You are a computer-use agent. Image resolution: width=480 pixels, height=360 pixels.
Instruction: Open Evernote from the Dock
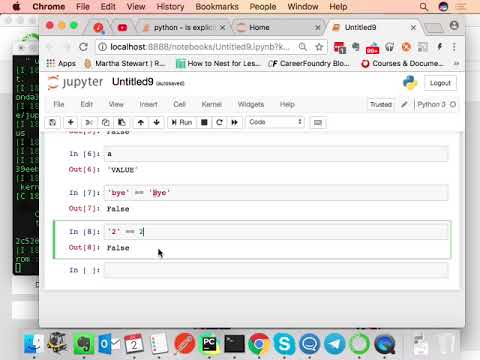click(83, 343)
